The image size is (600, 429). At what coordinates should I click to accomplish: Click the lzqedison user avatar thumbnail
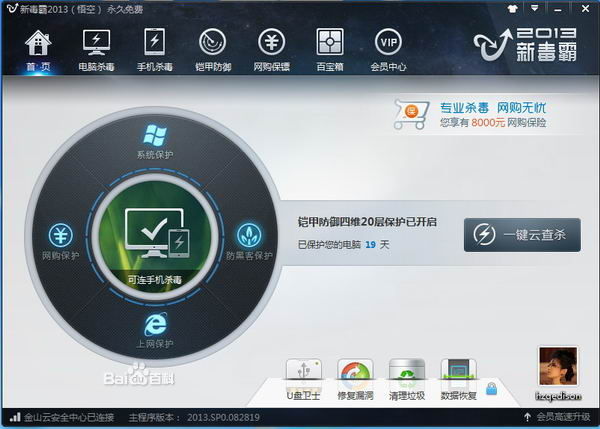point(558,366)
